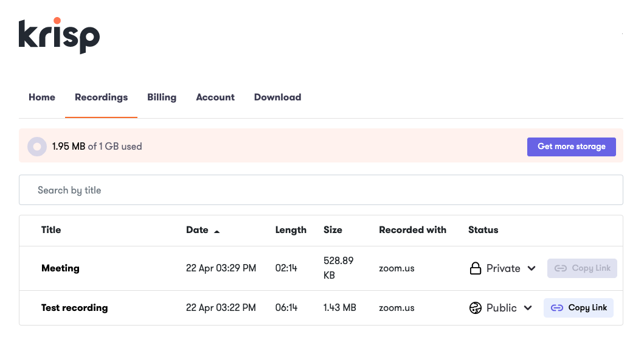
Task: Open the Download tab
Action: (x=278, y=97)
